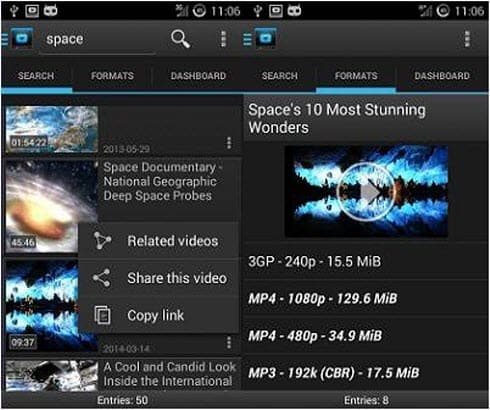Switch to FORMATS tab on left screen
This screenshot has height=410, width=490.
(112, 76)
